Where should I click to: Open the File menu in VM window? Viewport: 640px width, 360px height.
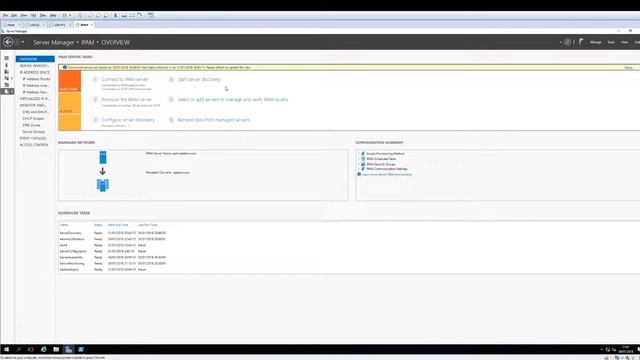[5, 16]
